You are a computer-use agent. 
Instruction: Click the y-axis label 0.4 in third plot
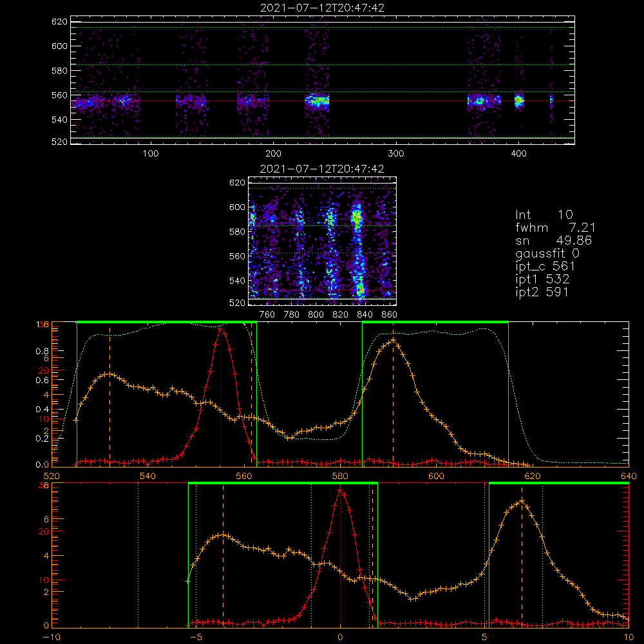pyautogui.click(x=43, y=409)
